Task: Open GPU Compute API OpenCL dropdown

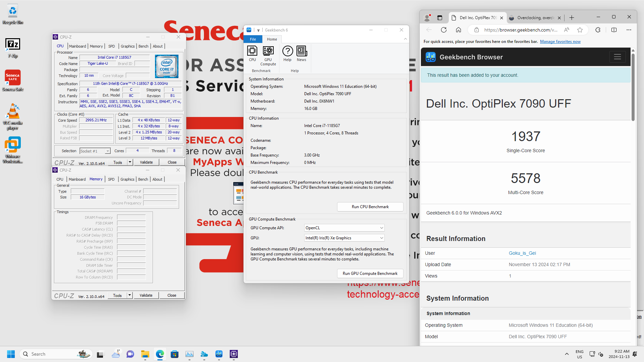Action: (x=344, y=228)
